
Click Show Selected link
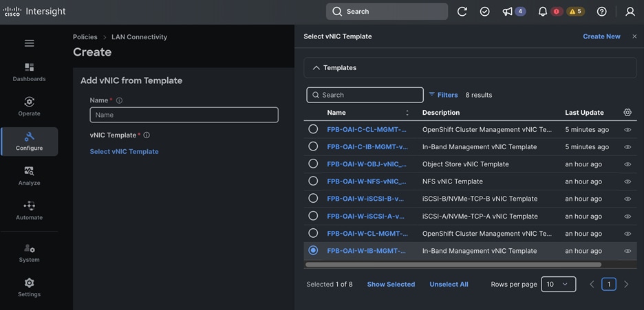click(391, 284)
